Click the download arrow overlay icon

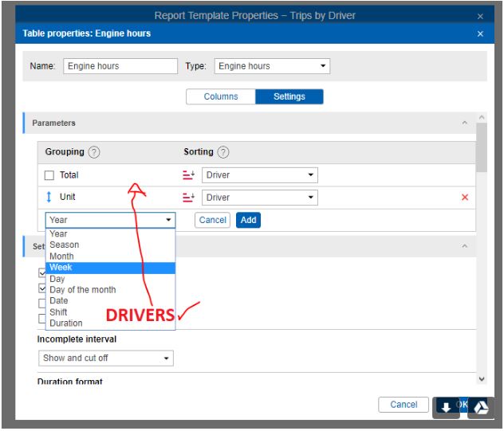click(x=446, y=407)
